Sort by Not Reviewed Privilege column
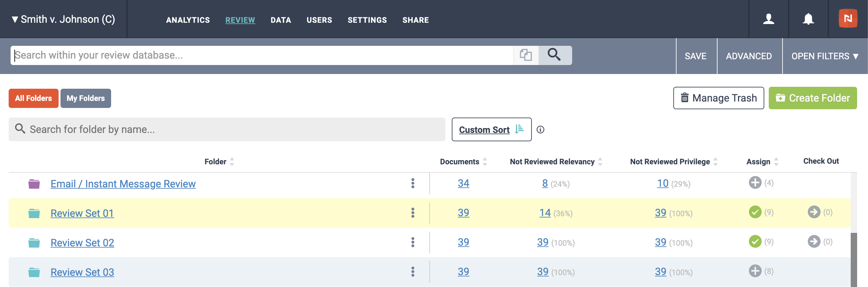 tap(674, 161)
